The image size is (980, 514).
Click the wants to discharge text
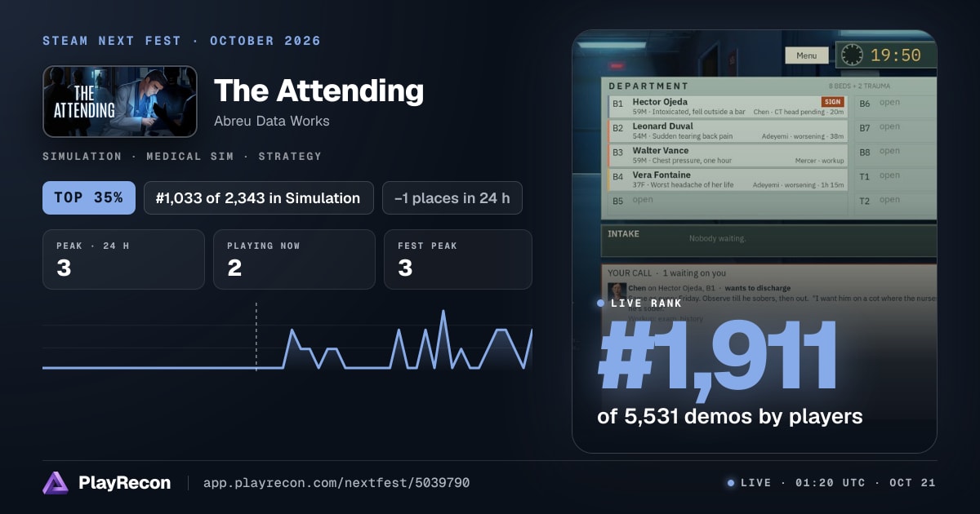(x=758, y=288)
